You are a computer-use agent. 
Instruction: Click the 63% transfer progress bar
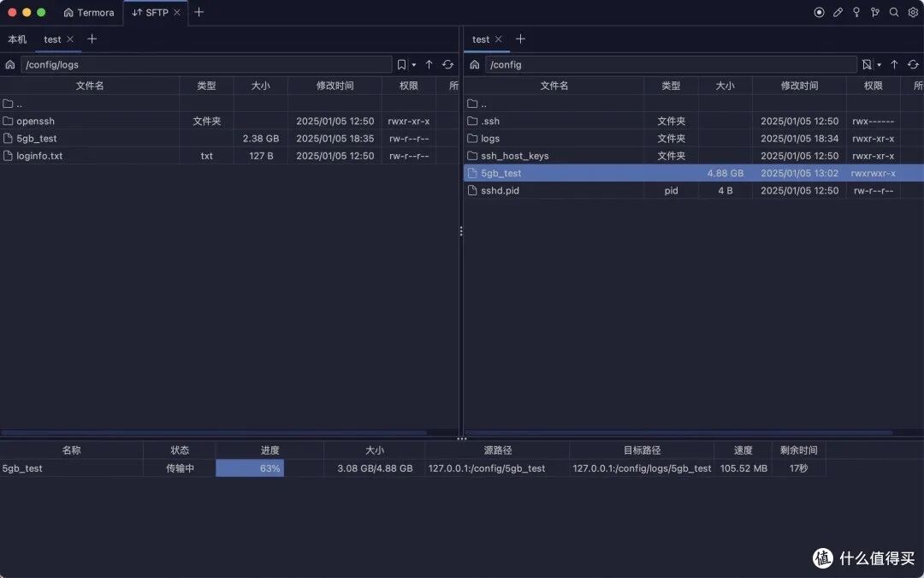click(250, 468)
